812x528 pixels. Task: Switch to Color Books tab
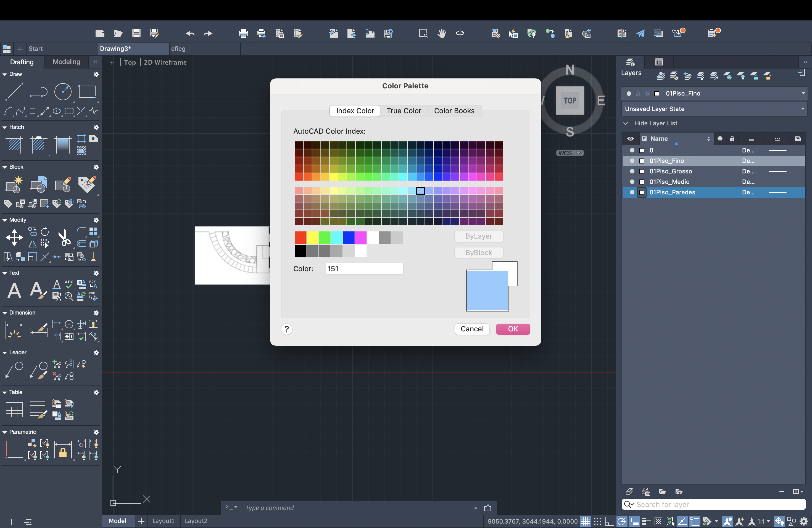(453, 111)
